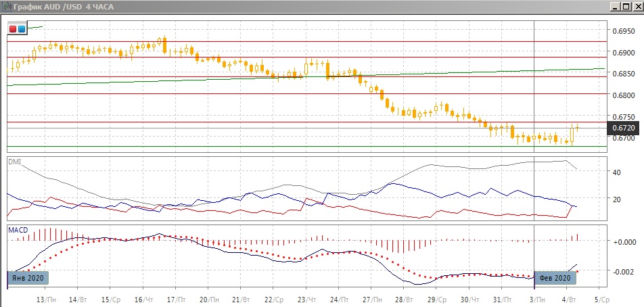This screenshot has height=307, width=644.
Task: Click the current price tag 0.6720
Action: click(x=623, y=128)
